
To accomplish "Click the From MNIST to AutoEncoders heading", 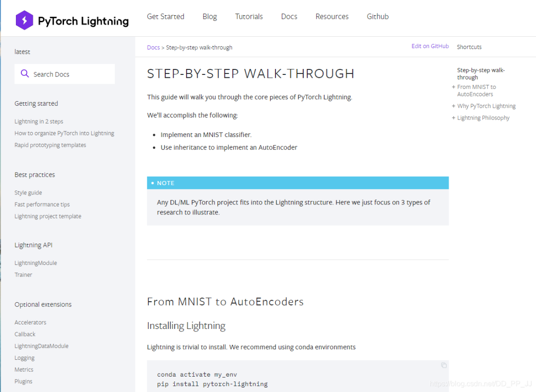I will coord(225,302).
